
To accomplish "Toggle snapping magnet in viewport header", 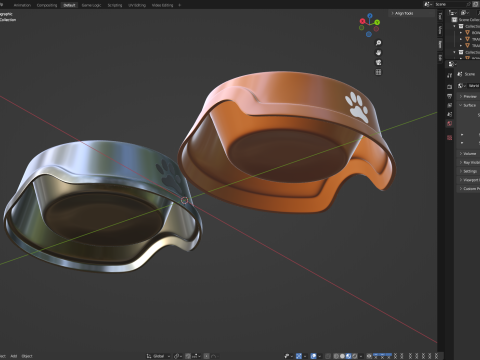I will click(188, 356).
